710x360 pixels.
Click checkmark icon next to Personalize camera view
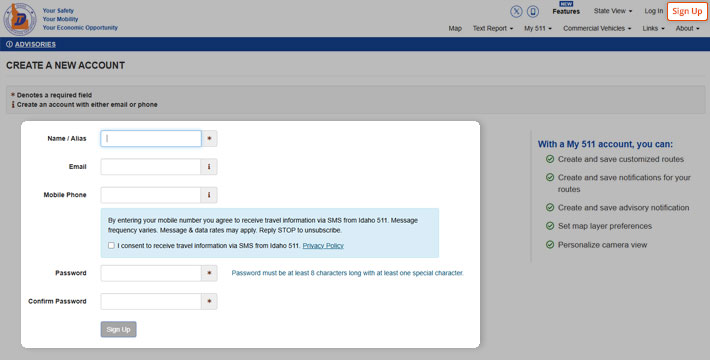[550, 245]
